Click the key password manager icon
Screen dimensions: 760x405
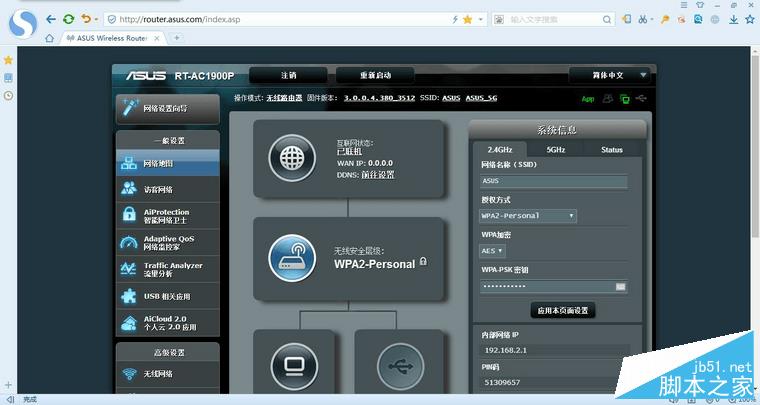[x=665, y=19]
